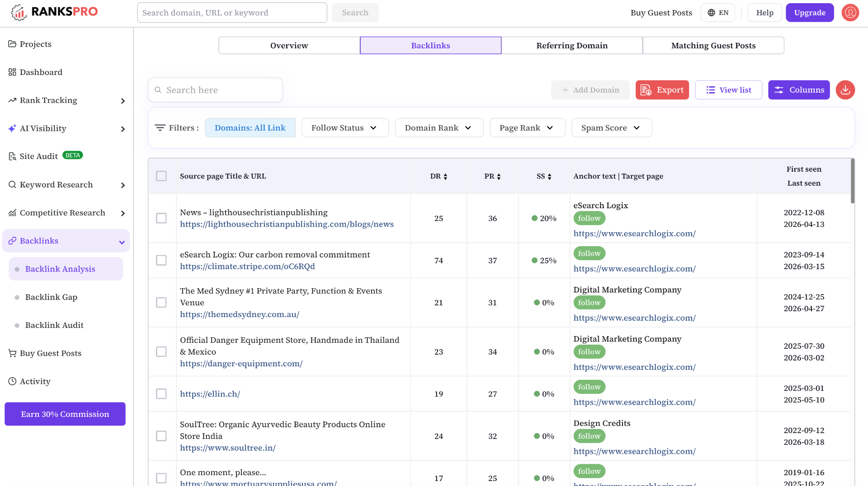This screenshot has height=486, width=868.
Task: Click the Dashboard grid icon
Action: tap(12, 72)
